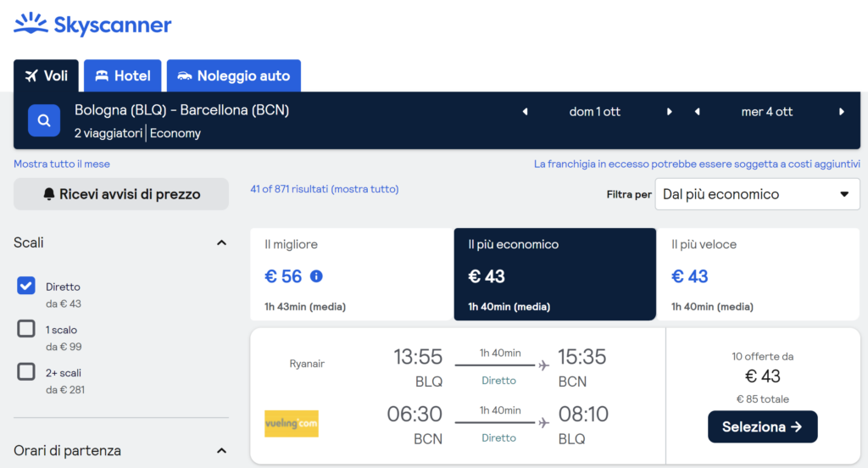Switch to the Noleggio auto tab
This screenshot has height=468, width=868.
point(233,76)
